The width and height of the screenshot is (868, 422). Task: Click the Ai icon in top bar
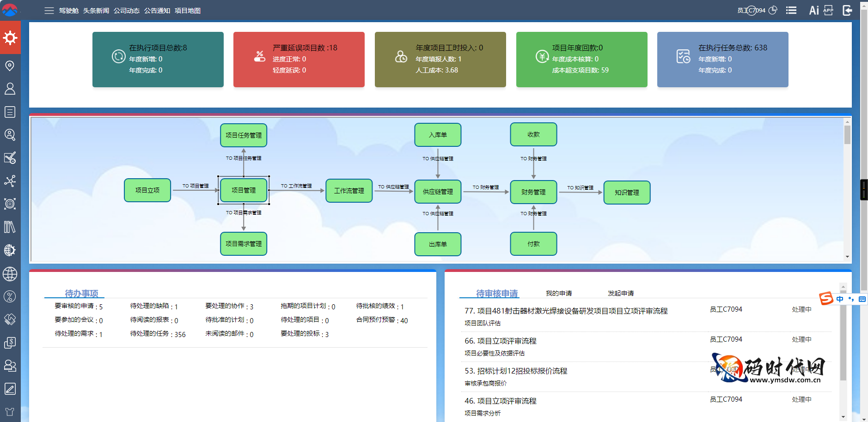tap(813, 10)
